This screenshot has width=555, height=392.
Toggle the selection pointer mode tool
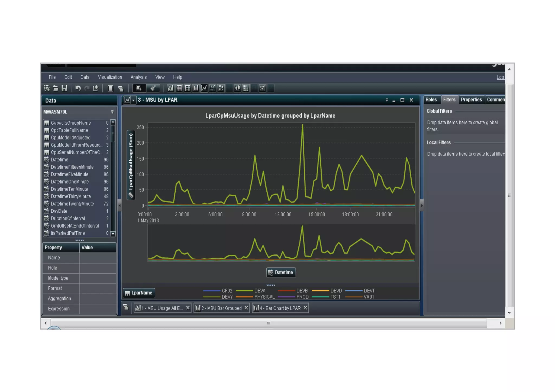139,88
